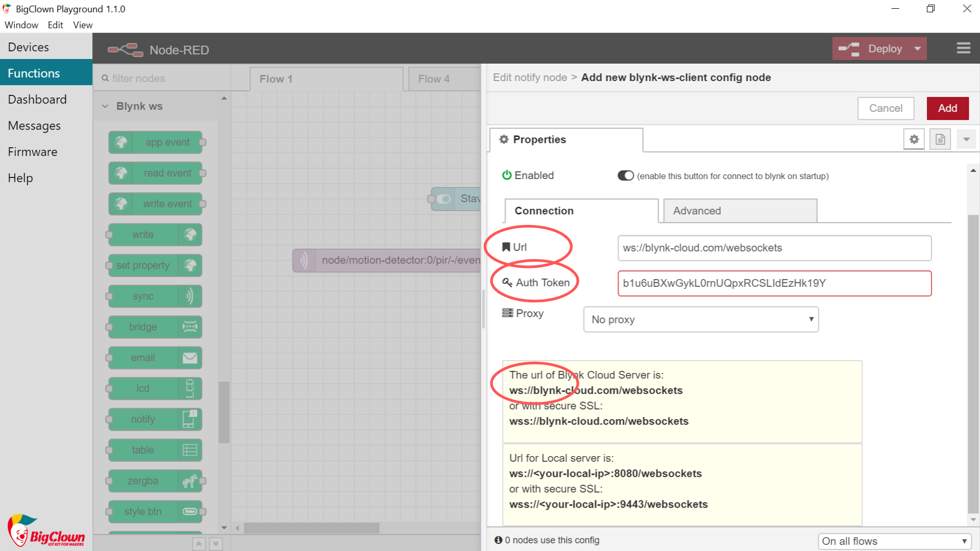
Task: Click the write event node in palette
Action: [155, 204]
